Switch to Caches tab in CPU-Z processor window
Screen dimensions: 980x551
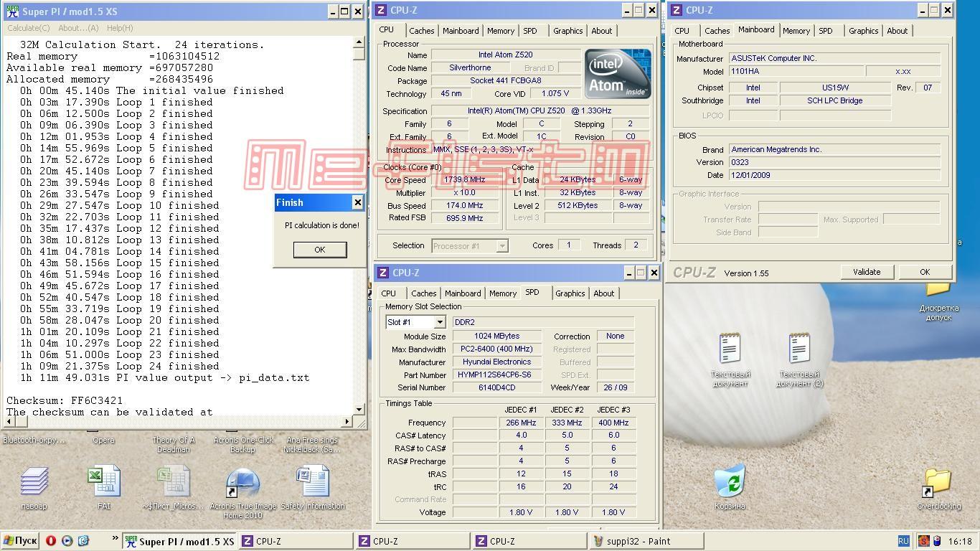click(422, 31)
